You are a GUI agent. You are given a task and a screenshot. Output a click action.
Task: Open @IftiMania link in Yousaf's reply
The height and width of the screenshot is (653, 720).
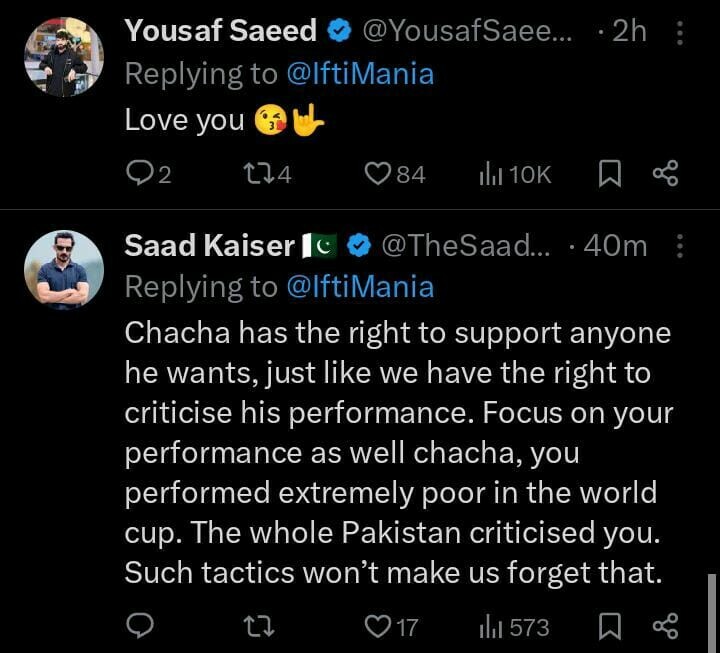[x=360, y=75]
